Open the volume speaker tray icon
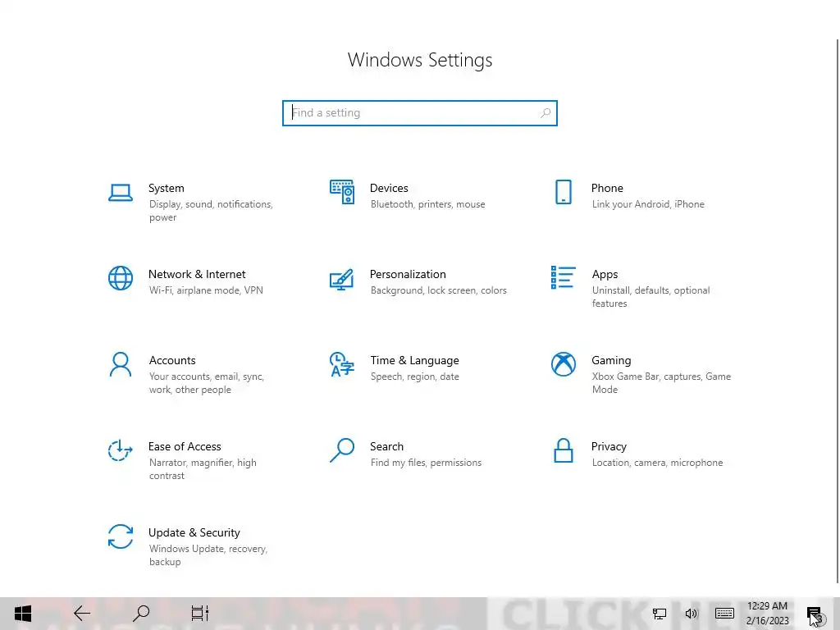 point(692,614)
